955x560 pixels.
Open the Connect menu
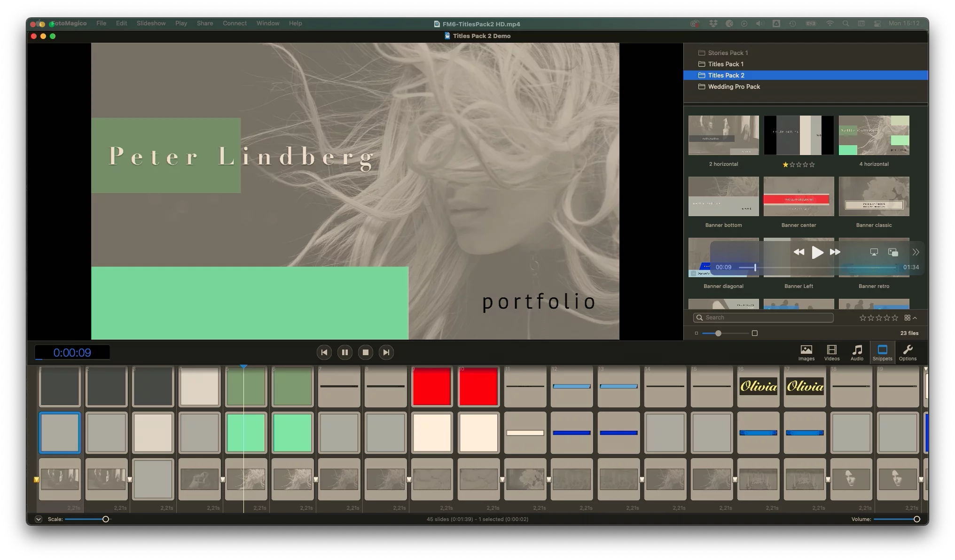tap(235, 23)
